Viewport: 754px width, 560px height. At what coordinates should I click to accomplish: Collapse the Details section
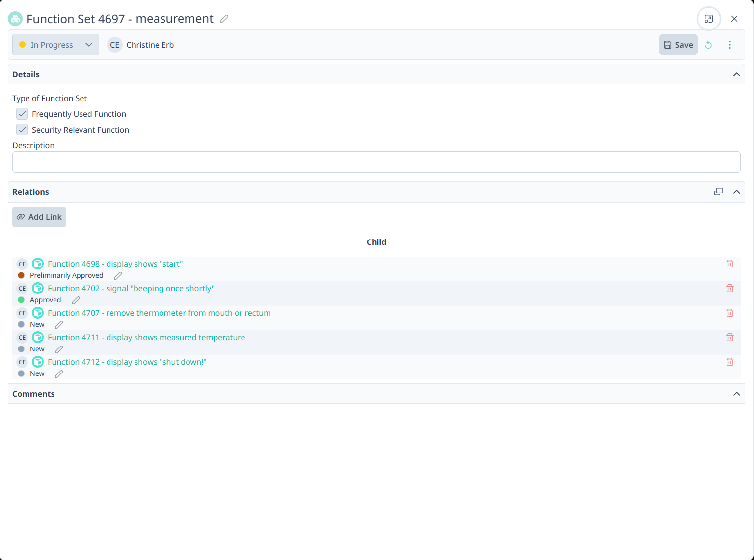point(736,74)
